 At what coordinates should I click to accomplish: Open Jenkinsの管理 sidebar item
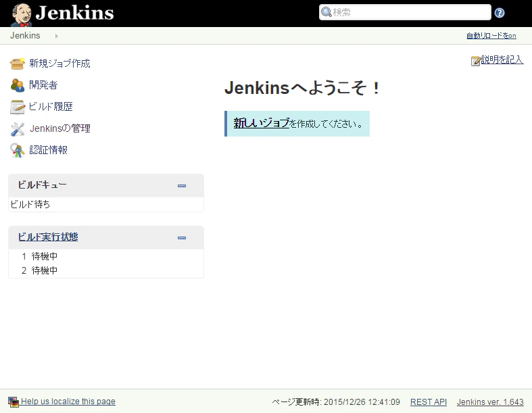(x=60, y=128)
